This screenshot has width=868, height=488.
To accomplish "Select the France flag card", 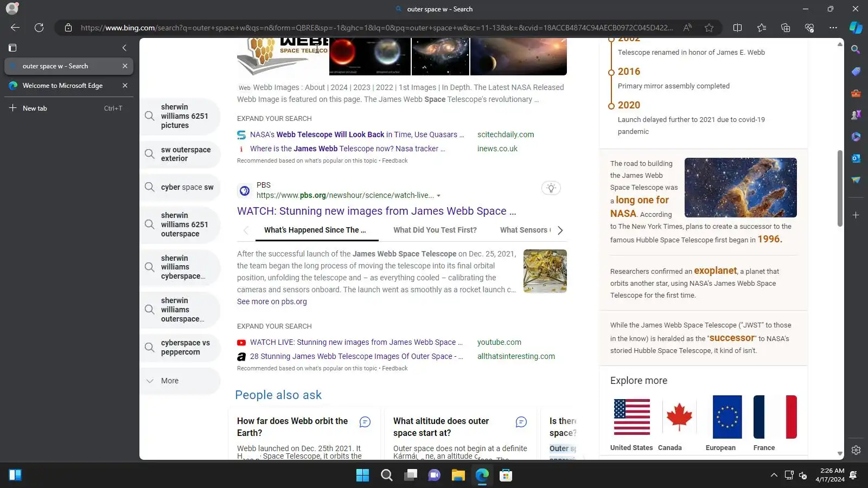I will pos(775,423).
